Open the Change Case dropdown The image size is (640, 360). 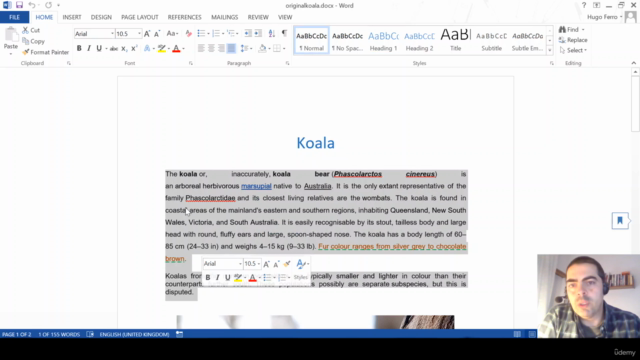click(173, 34)
